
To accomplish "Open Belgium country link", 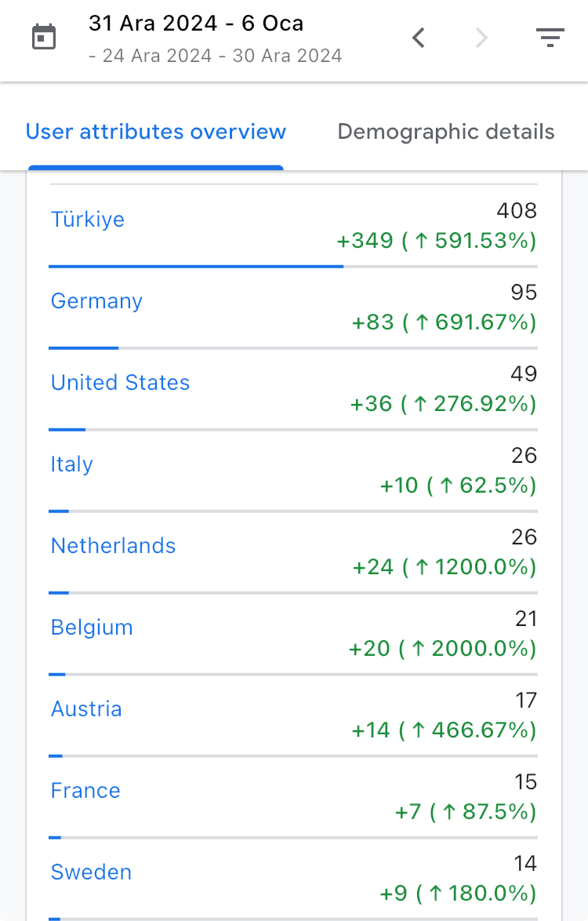I will click(92, 628).
